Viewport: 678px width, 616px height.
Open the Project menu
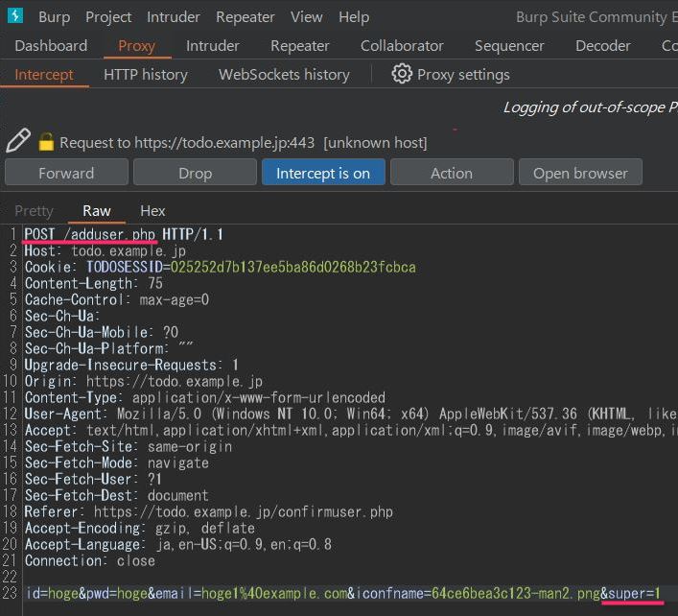(x=108, y=17)
